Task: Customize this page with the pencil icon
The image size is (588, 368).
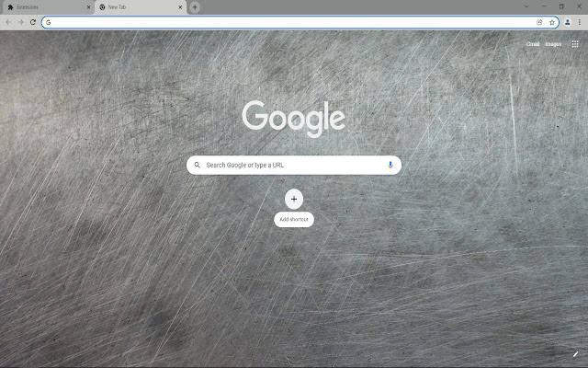Action: [575, 353]
